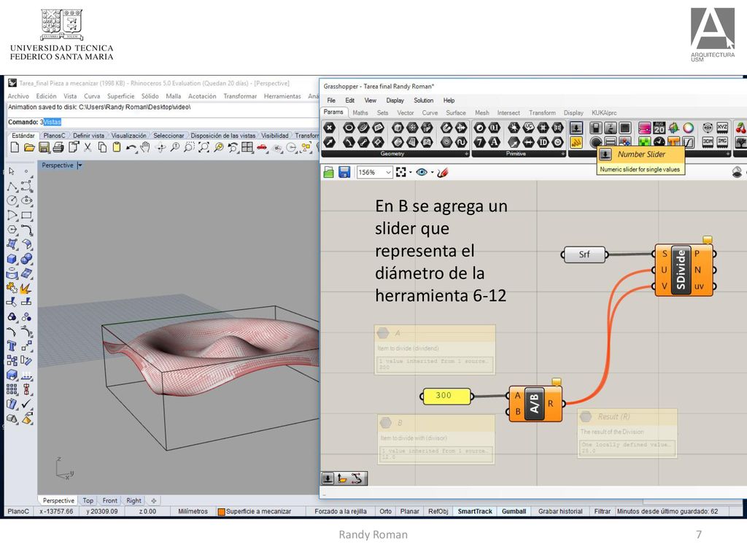The height and width of the screenshot is (560, 747).
Task: Toggle Grabar historial in status bar
Action: coord(560,511)
